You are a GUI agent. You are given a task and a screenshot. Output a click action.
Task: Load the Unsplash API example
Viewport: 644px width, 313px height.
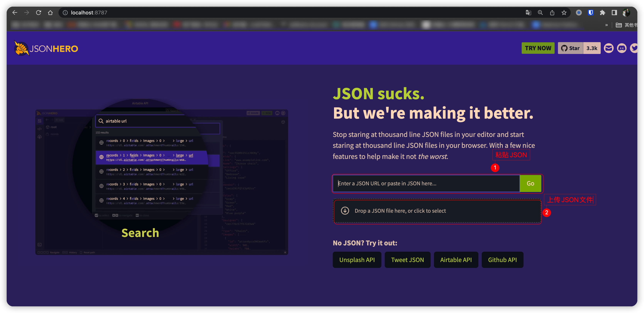coord(357,260)
